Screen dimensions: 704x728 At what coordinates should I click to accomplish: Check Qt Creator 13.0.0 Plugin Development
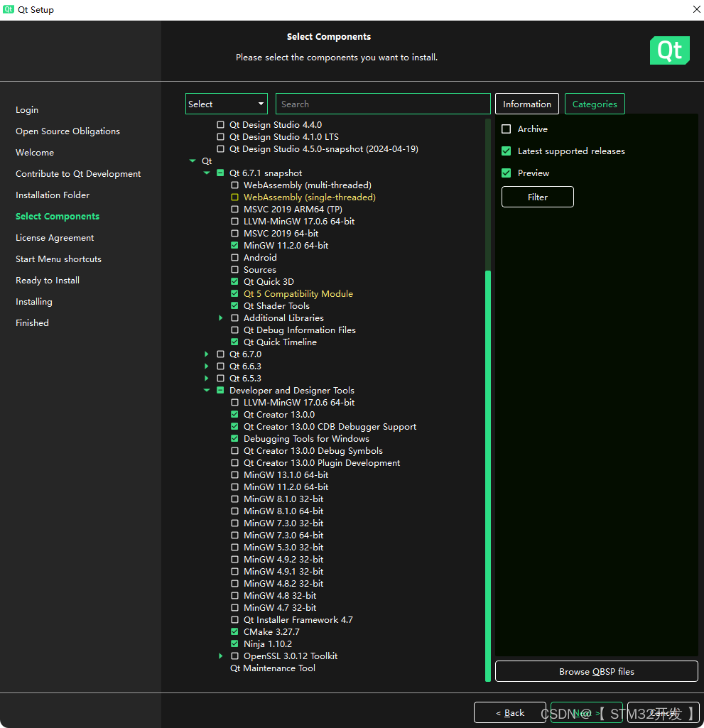coord(234,463)
